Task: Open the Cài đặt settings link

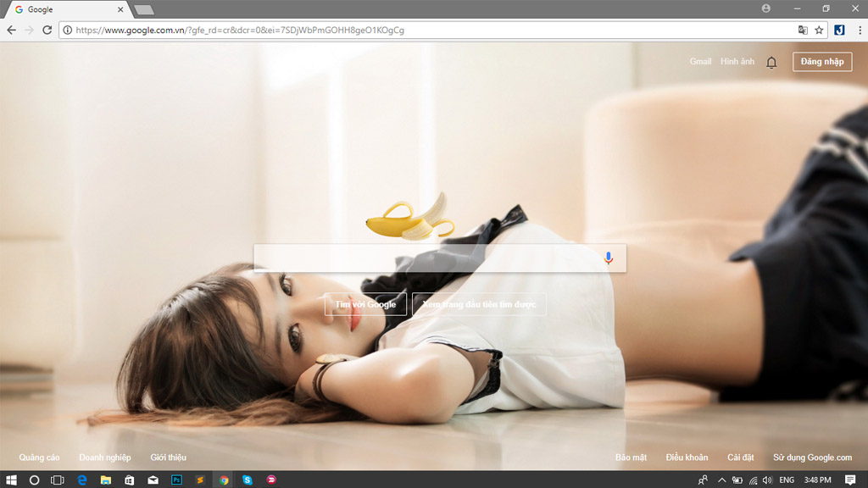Action: [740, 457]
